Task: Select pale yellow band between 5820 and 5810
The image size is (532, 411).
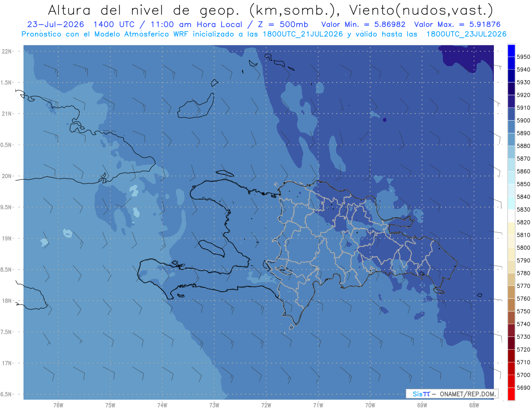Action: click(511, 228)
